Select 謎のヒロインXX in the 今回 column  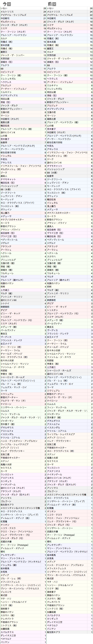click(9, 300)
